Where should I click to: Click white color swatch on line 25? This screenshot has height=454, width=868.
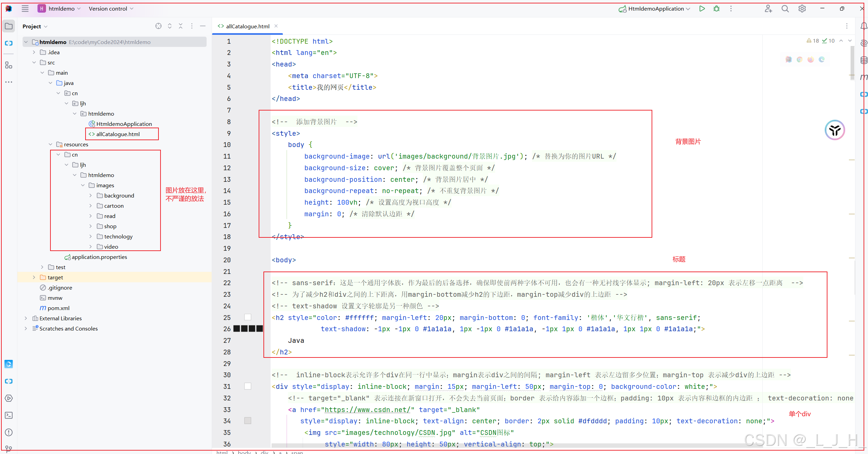(248, 317)
